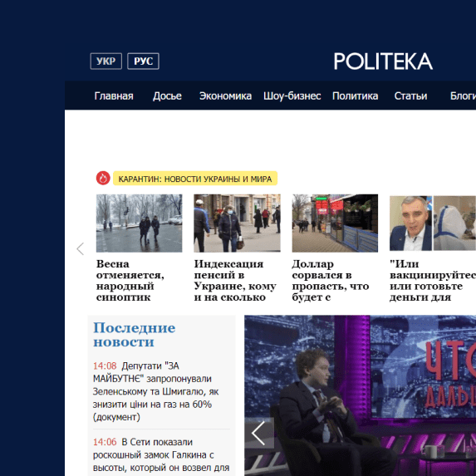Read headline Весна отменяется, народный синоптик
Image resolution: width=476 pixels, height=476 pixels.
[x=130, y=281]
